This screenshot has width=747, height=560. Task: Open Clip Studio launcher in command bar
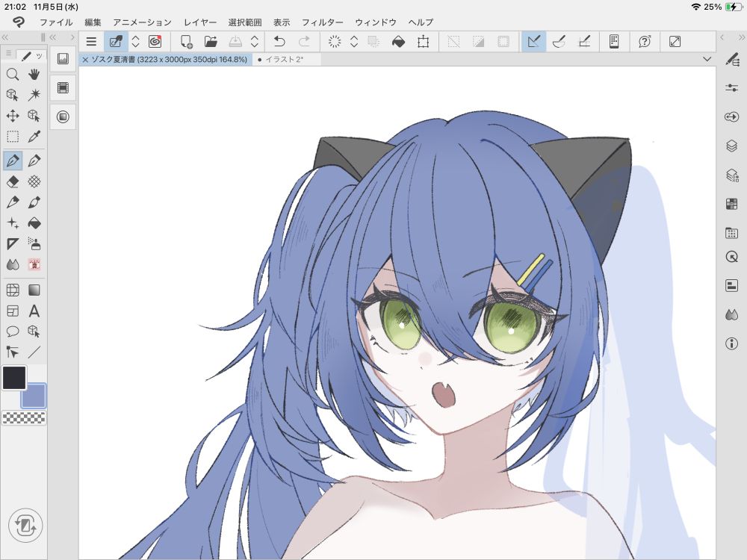[155, 42]
